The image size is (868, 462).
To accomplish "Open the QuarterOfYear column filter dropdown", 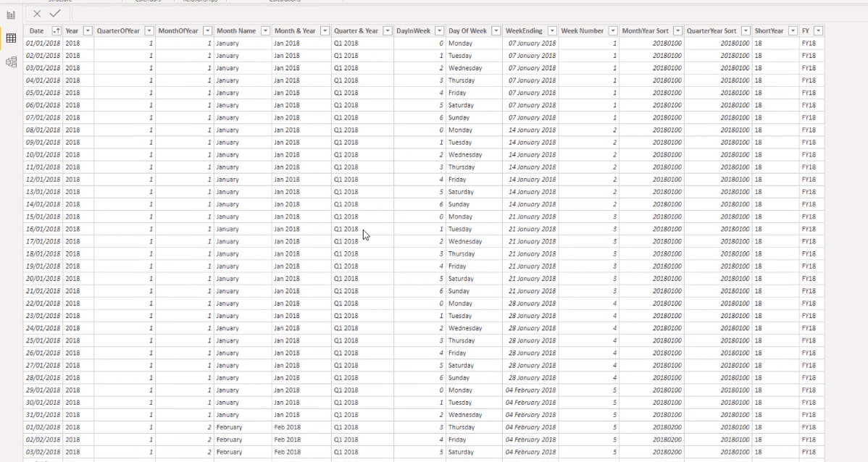I will click(149, 31).
